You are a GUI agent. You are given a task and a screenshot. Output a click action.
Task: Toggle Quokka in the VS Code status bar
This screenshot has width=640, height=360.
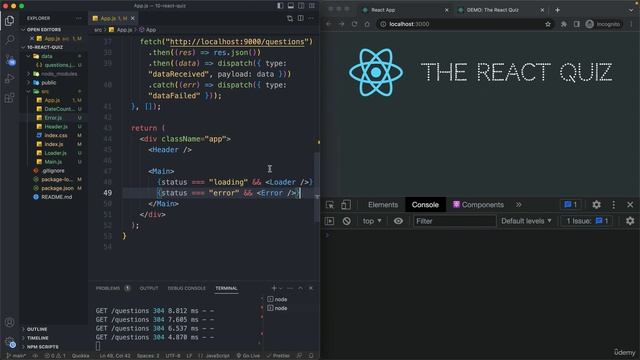(x=80, y=356)
